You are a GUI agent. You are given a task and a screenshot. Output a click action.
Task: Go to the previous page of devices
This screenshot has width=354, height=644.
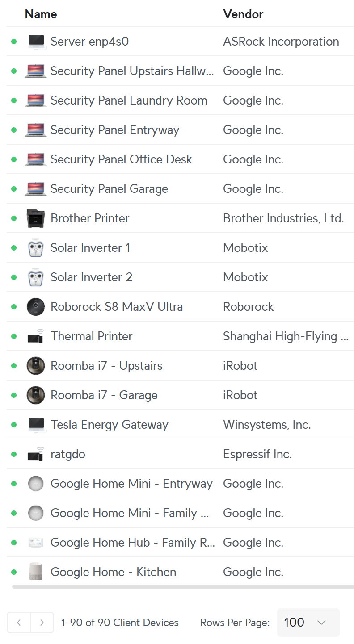click(19, 623)
